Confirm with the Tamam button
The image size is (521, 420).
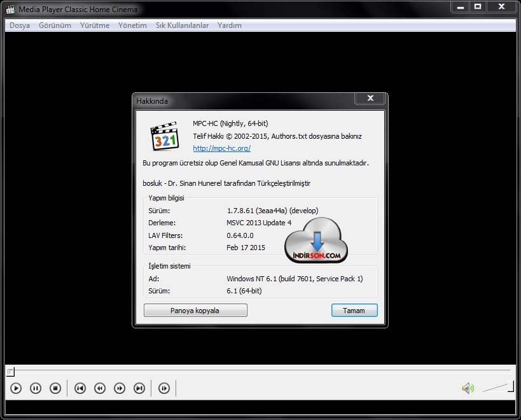pyautogui.click(x=354, y=311)
